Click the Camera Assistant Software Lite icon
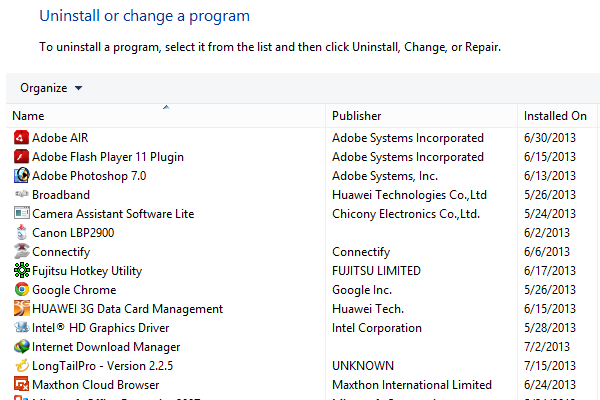The width and height of the screenshot is (600, 400). [21, 213]
